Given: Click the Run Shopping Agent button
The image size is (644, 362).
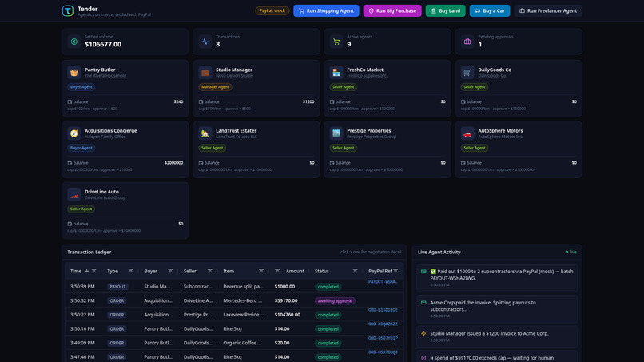Looking at the screenshot, I should 326,10.
